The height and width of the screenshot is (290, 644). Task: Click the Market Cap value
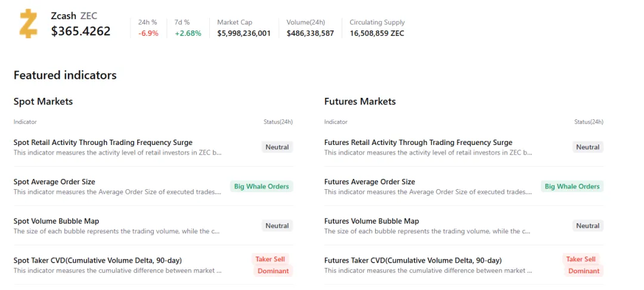244,33
